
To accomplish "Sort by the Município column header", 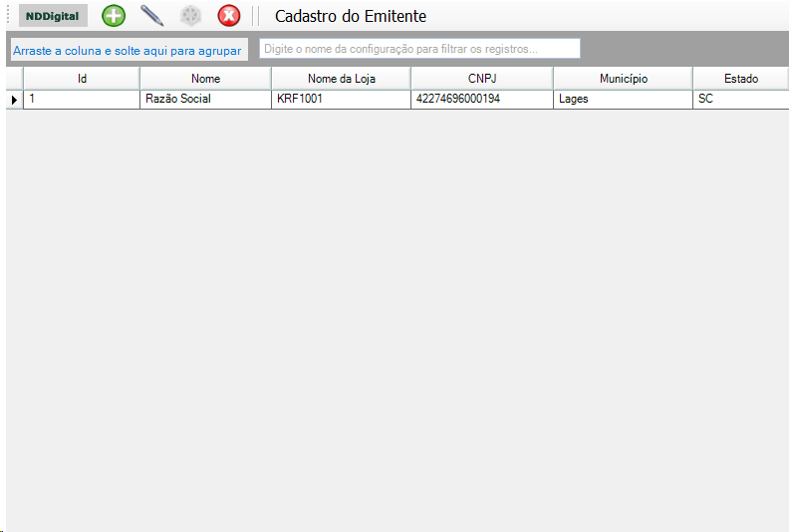I will click(623, 79).
